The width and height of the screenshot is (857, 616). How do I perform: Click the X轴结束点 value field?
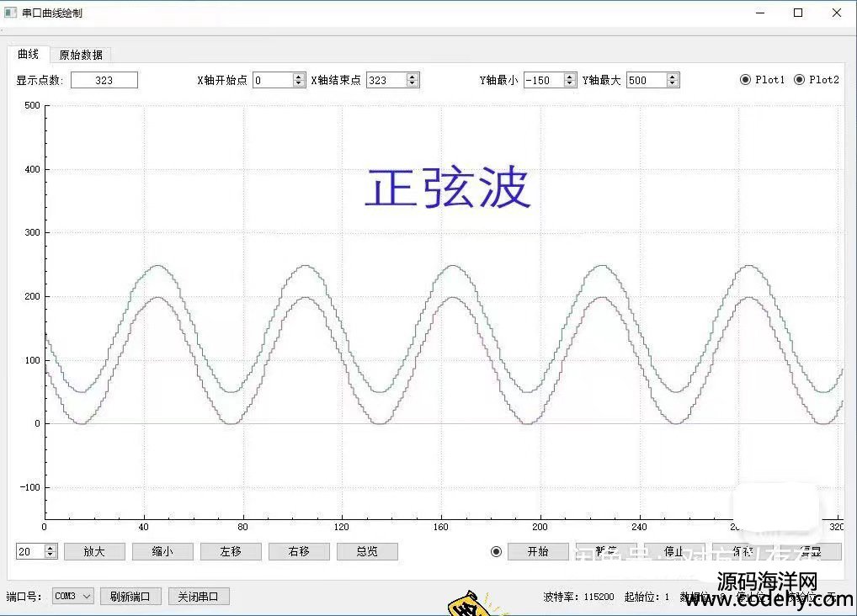tap(386, 80)
